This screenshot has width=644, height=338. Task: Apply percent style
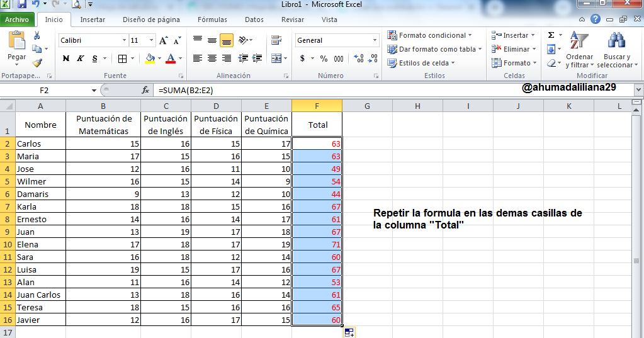pyautogui.click(x=324, y=59)
